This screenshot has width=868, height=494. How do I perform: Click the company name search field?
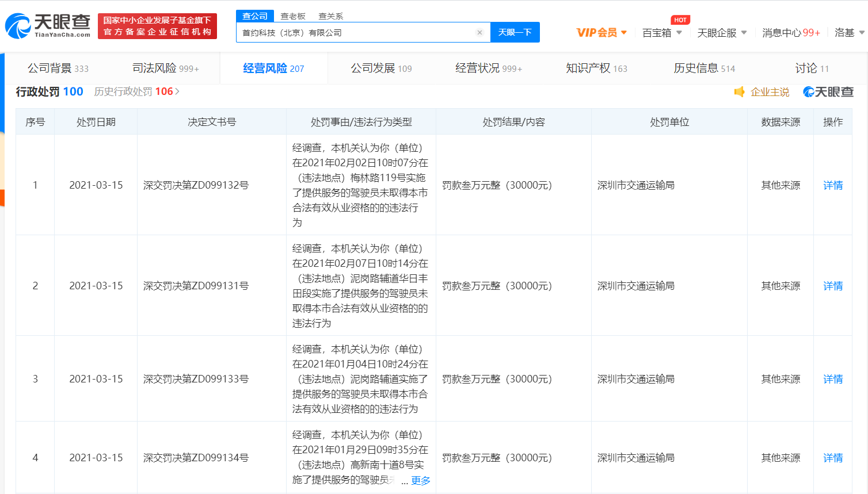tap(357, 33)
